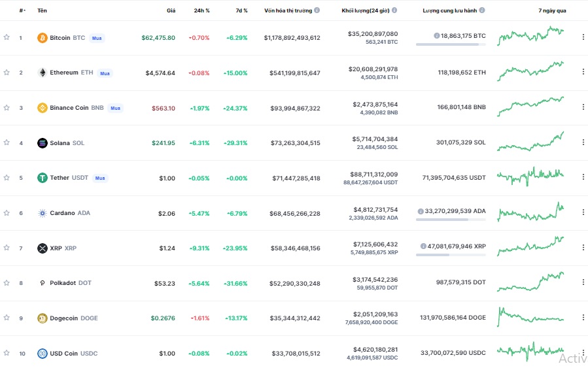
Task: Open the three-dot menu for Bitcoin row
Action: (x=583, y=38)
